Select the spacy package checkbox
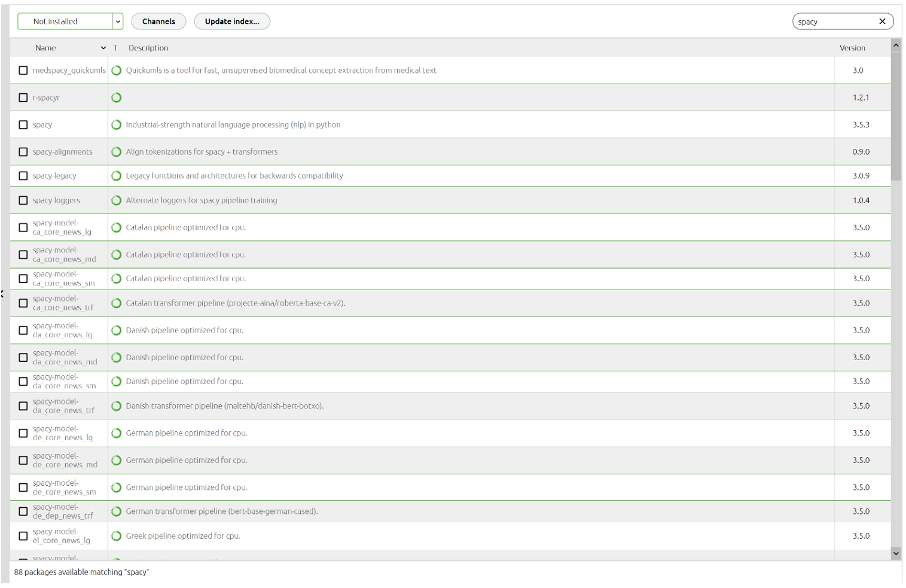This screenshot has height=588, width=906. [23, 125]
